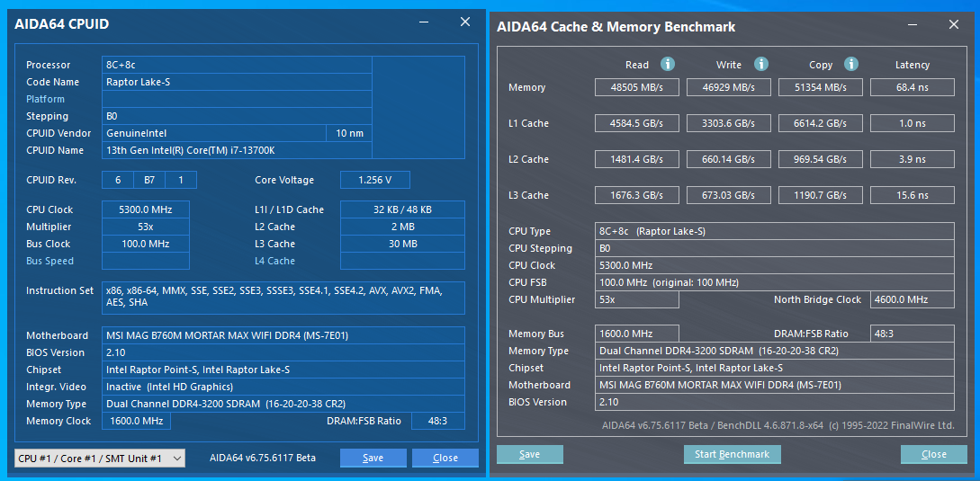Click L2 Cache 2 MB field
Screen dimensions: 980x481
point(402,227)
